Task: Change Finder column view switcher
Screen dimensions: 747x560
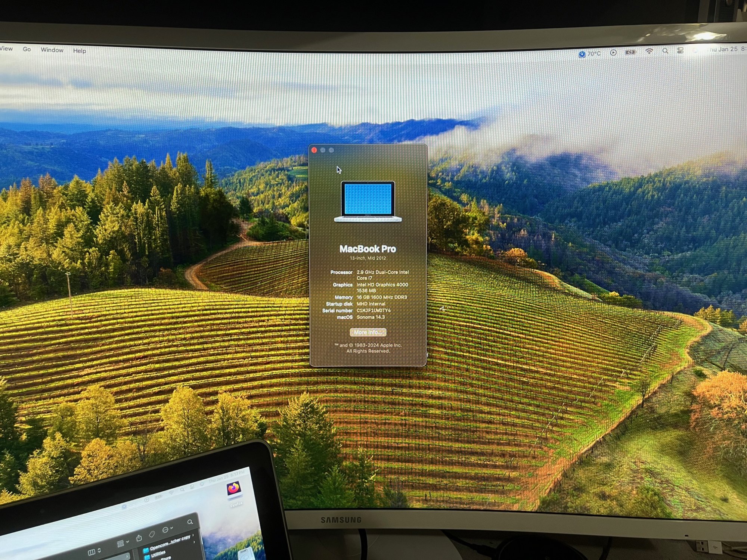Action: coord(94,552)
